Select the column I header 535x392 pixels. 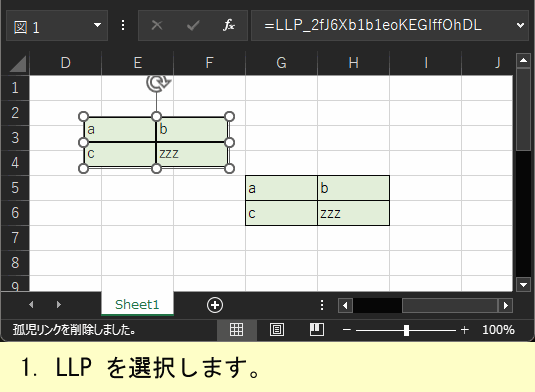(425, 63)
